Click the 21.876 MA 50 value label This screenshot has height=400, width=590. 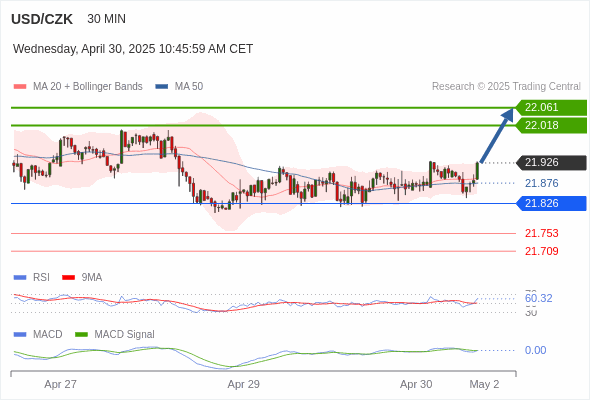[x=541, y=183]
